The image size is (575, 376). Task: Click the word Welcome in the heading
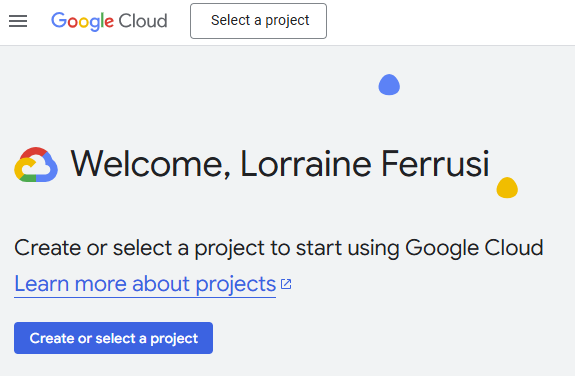(x=150, y=164)
